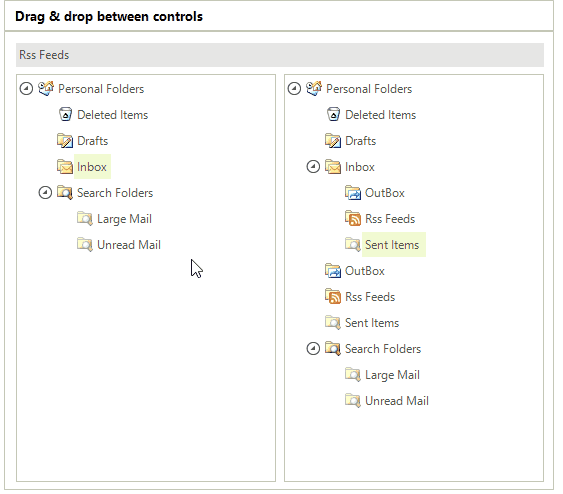Click the Rss Feeds status bar
The image size is (563, 494).
pyautogui.click(x=280, y=55)
